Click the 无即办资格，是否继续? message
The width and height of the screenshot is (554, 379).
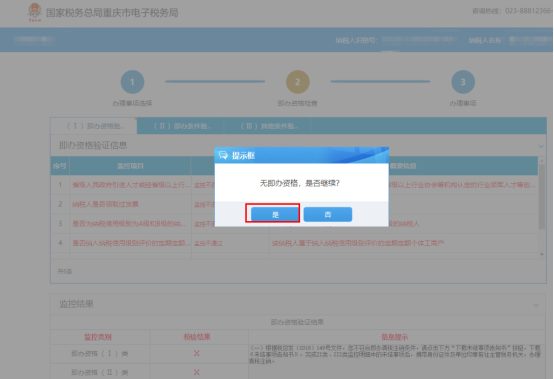pyautogui.click(x=300, y=183)
